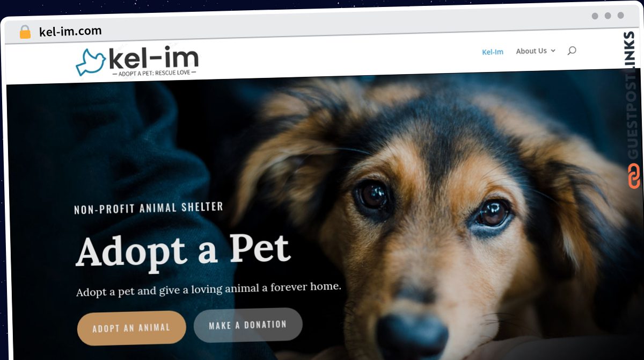Click the Adopt an Animal button
Screen dimensions: 644x360
[x=131, y=328]
